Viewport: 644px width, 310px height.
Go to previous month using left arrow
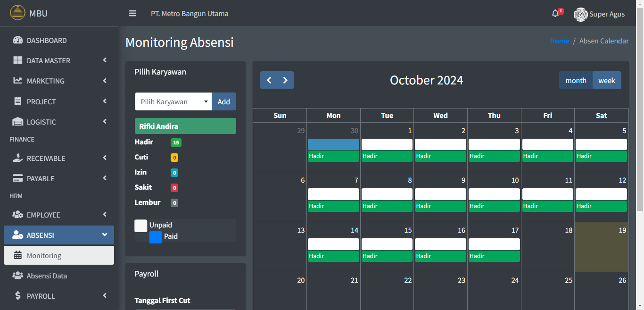269,80
